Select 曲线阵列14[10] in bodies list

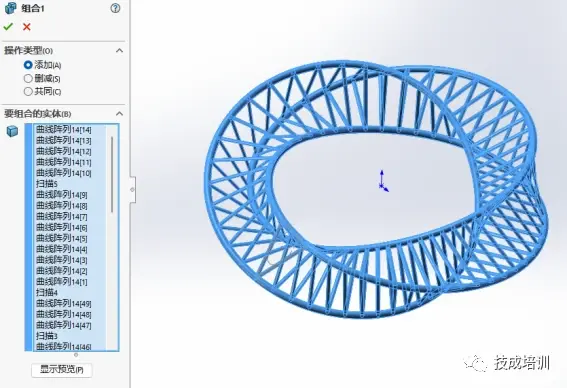[64, 173]
